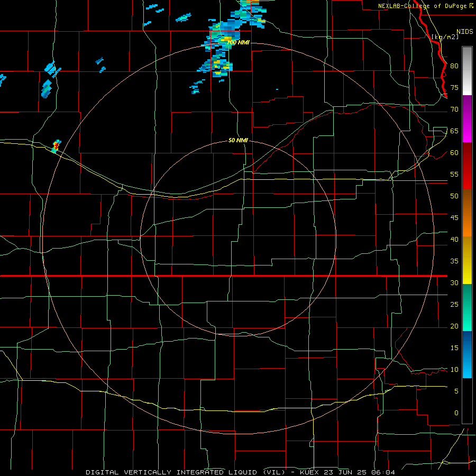Click the 45 value on the scale

[454, 218]
